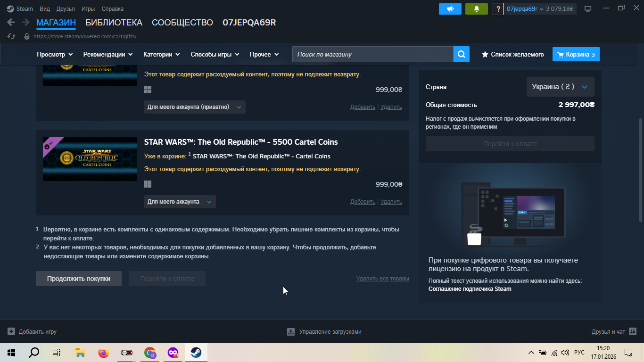
Task: Expand the Прочее dropdown
Action: [264, 55]
